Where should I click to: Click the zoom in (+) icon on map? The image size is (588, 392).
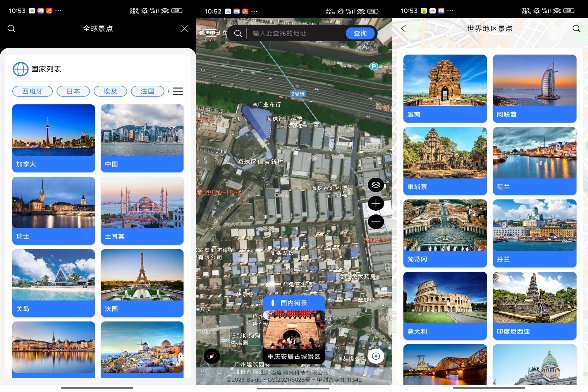coord(375,203)
